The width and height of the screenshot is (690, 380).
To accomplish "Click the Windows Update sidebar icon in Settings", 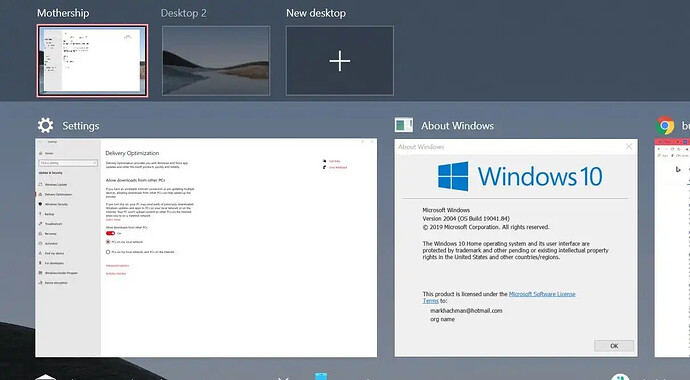I will pyautogui.click(x=40, y=184).
